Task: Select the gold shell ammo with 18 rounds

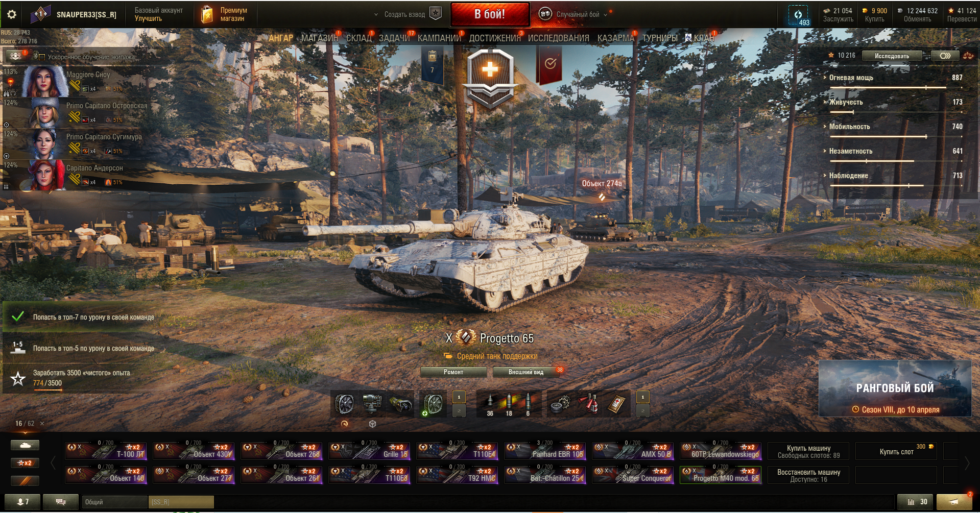Action: [509, 404]
